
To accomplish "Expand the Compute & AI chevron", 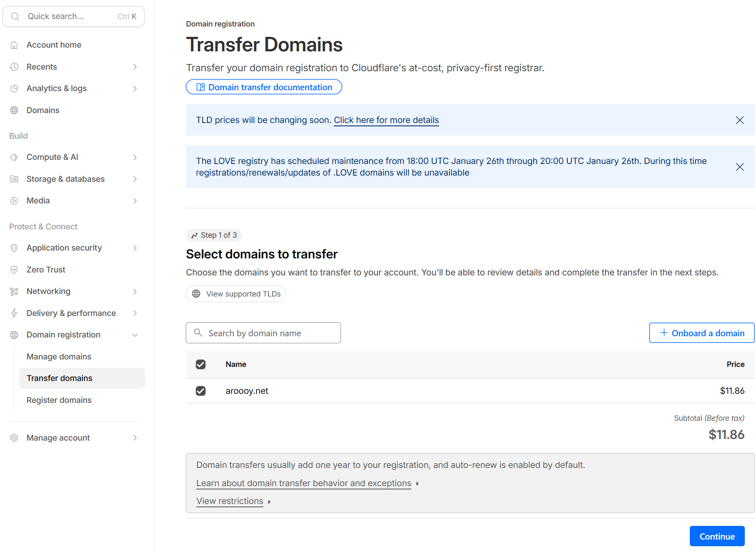I will 135,157.
